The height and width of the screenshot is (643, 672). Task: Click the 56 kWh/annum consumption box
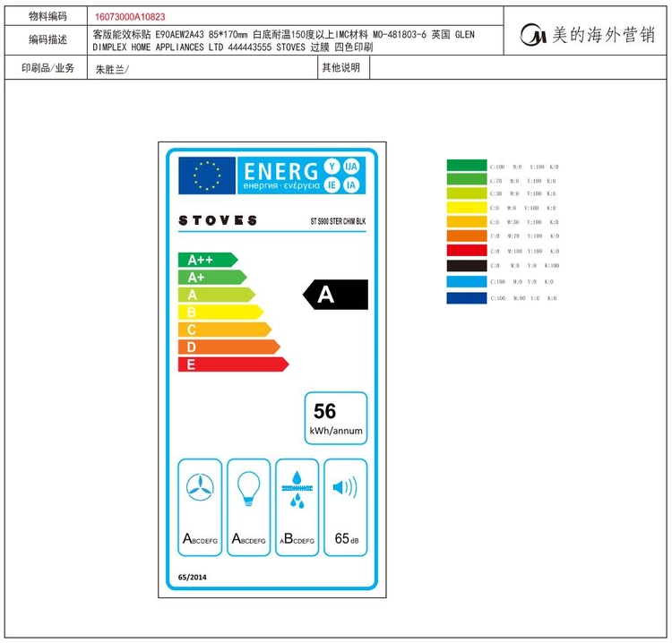pyautogui.click(x=336, y=418)
